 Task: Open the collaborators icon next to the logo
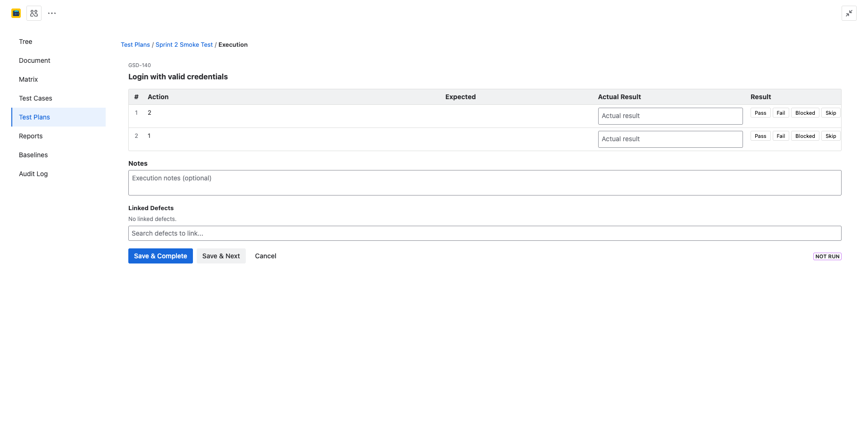(x=33, y=13)
